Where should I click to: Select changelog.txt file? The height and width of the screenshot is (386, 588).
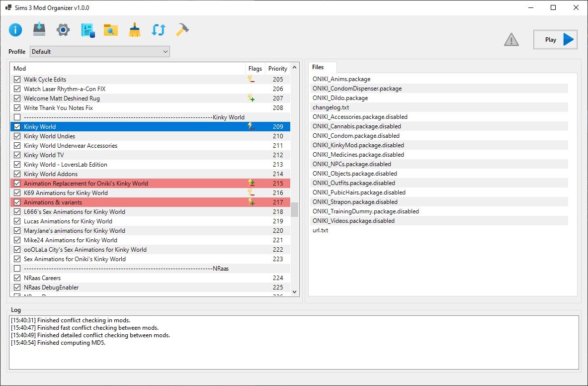coord(439,107)
